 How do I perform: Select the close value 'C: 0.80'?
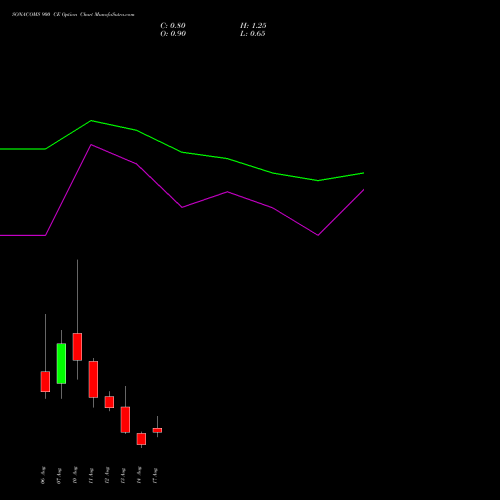pyautogui.click(x=173, y=26)
